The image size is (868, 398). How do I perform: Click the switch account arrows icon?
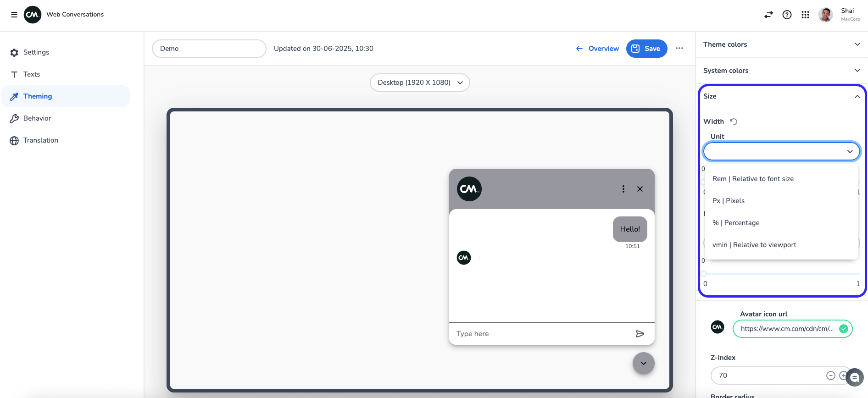coord(768,15)
